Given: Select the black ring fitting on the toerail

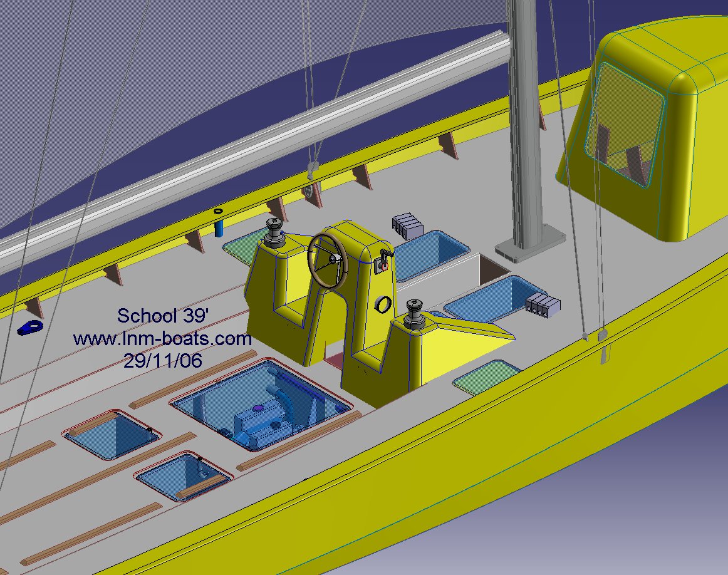Looking at the screenshot, I should coord(218,211).
